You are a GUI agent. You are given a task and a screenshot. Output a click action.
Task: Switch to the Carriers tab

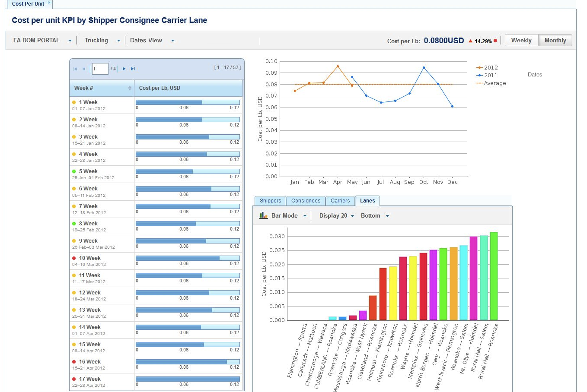[x=340, y=201]
